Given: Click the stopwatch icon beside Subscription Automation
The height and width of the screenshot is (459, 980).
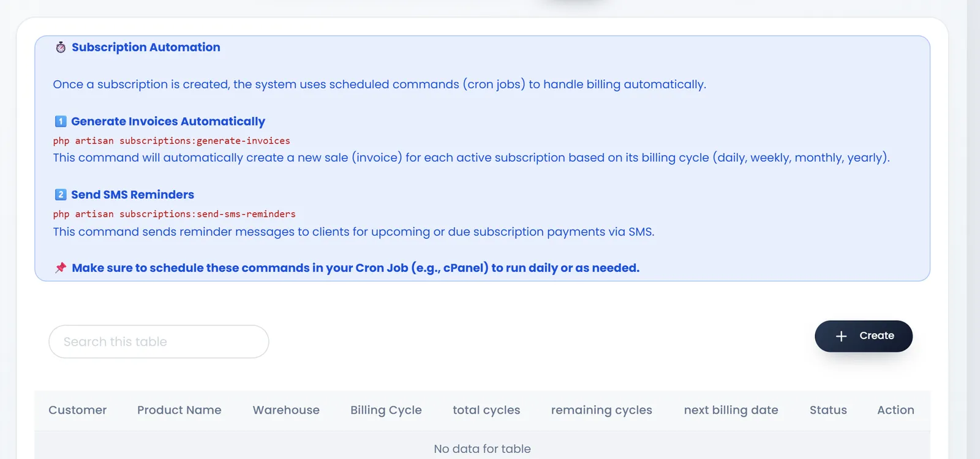Looking at the screenshot, I should (x=61, y=47).
